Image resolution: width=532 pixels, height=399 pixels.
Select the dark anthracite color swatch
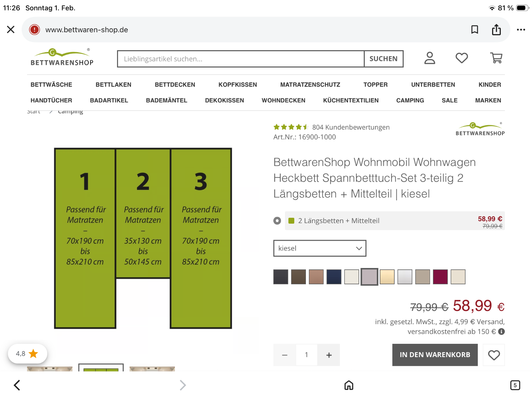click(x=281, y=277)
